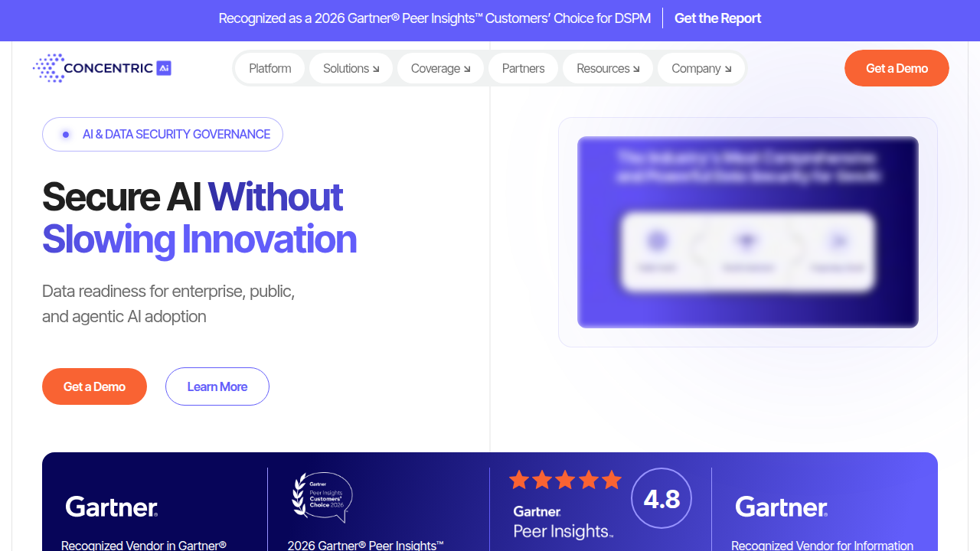Select the AI & Data Security Governance badge
Image resolution: width=980 pixels, height=551 pixels.
pos(162,134)
